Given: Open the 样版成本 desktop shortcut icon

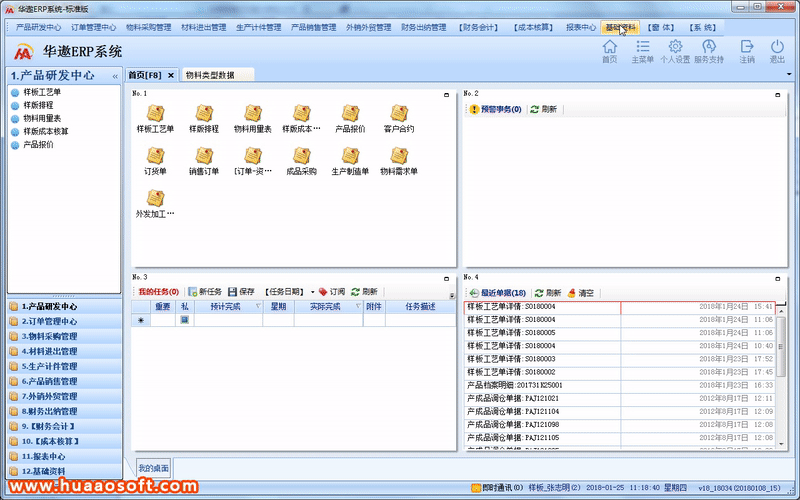Looking at the screenshot, I should coord(302,118).
